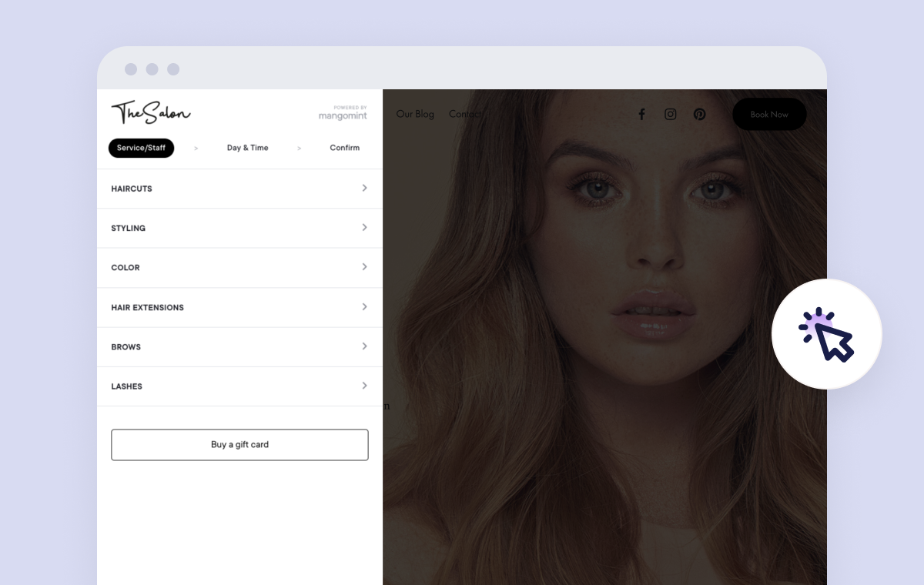Expand the Color chevron arrow
The width and height of the screenshot is (924, 585).
(x=364, y=267)
